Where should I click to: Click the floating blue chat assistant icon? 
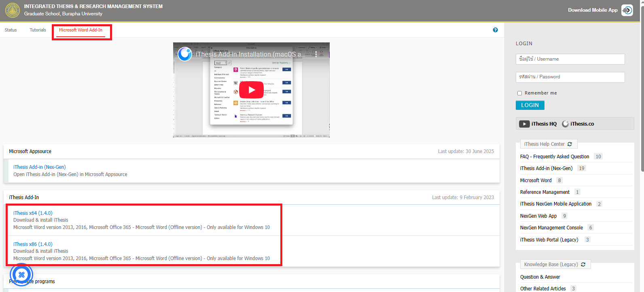point(21,275)
